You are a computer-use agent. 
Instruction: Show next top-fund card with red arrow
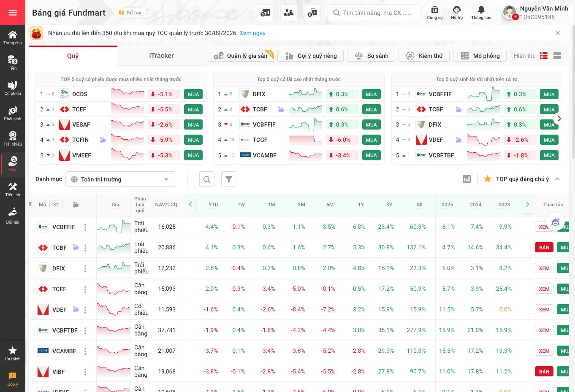click(559, 119)
